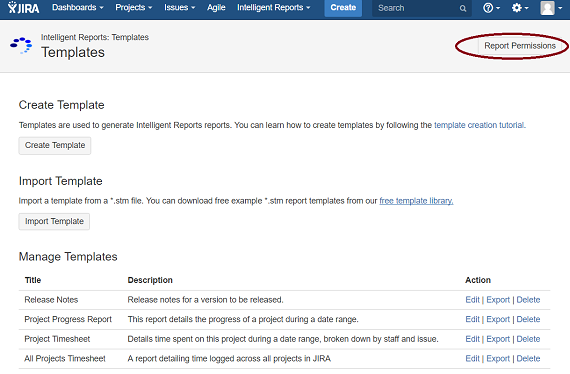The width and height of the screenshot is (570, 374).
Task: Click the JIRA logo in the header
Action: (24, 8)
